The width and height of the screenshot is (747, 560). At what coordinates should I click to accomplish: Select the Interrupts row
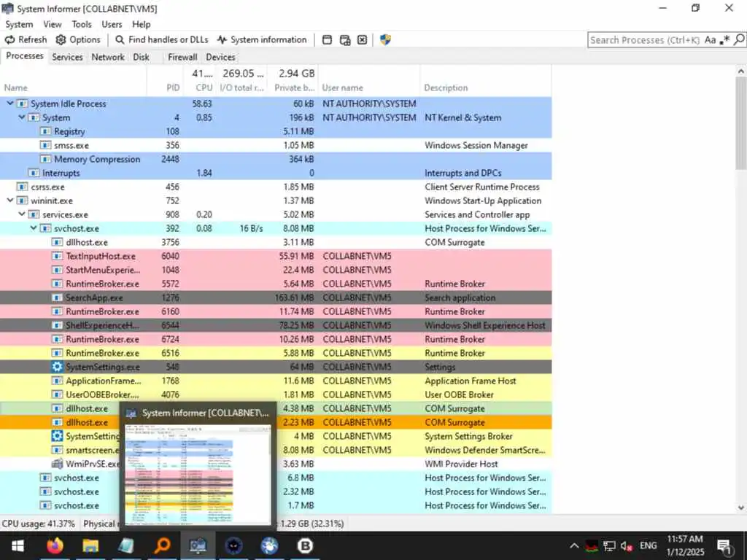coord(276,173)
